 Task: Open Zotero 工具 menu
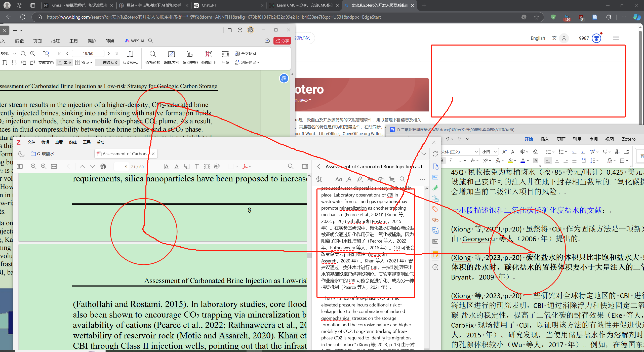[x=87, y=142]
